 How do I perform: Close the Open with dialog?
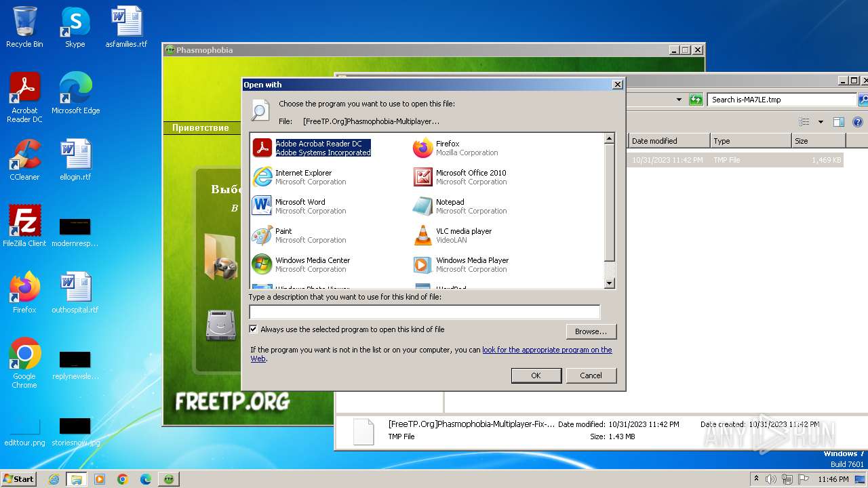pyautogui.click(x=617, y=85)
